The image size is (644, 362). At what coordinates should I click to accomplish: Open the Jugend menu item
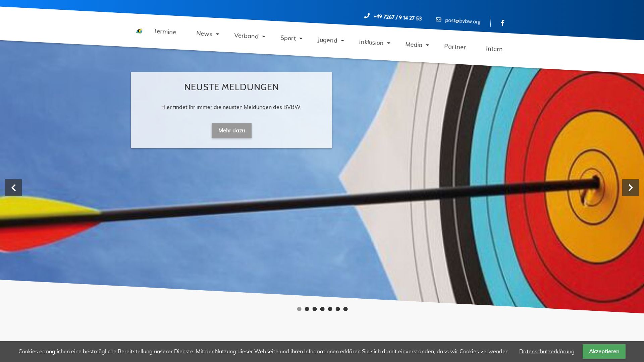(327, 40)
